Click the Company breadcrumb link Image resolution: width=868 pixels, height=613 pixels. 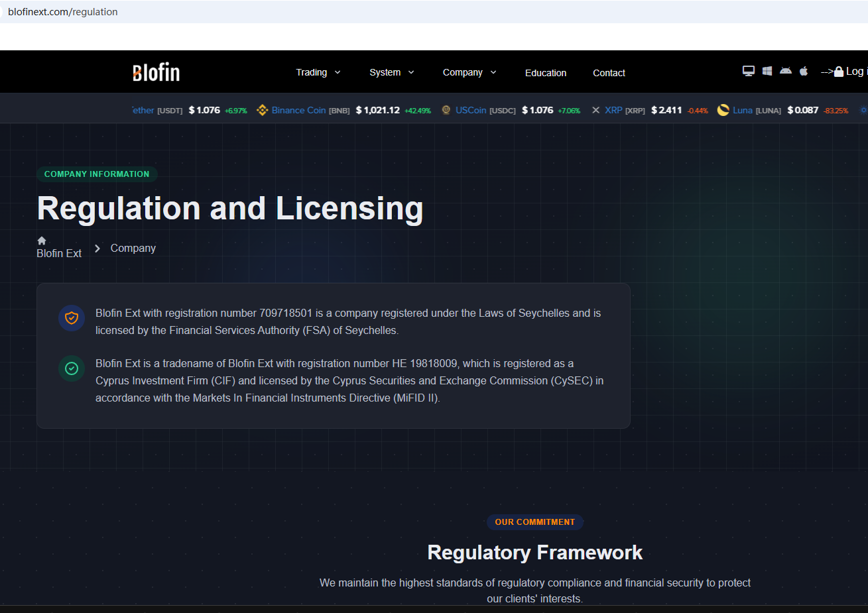[x=133, y=248]
